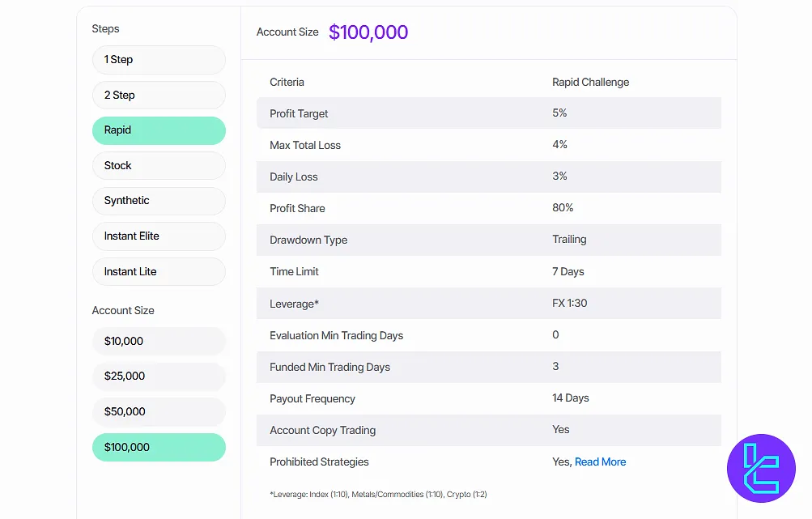Click the Profit Target row label
The image size is (812, 519).
point(299,113)
